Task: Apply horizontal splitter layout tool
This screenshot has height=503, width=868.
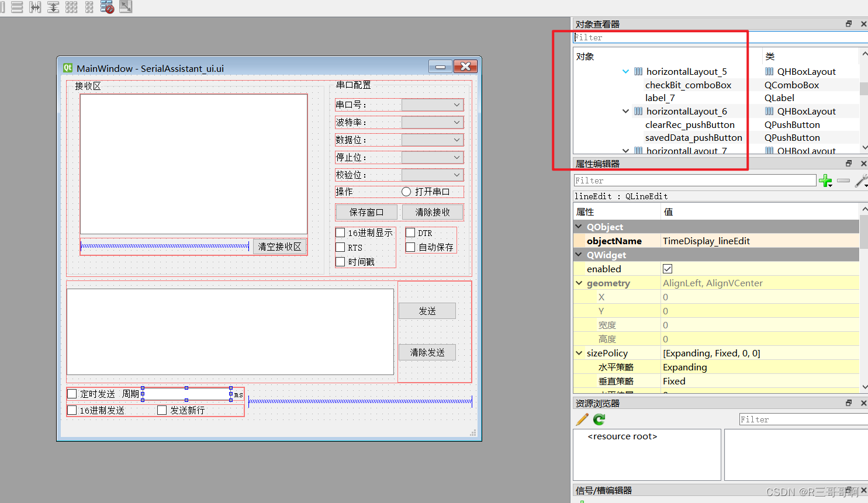Action: pos(35,7)
